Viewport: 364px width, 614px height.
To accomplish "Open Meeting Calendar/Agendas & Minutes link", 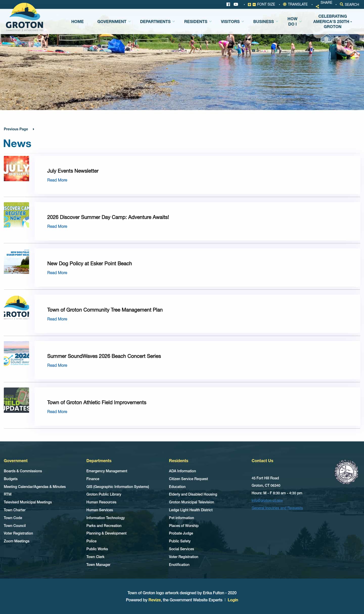I will point(35,487).
